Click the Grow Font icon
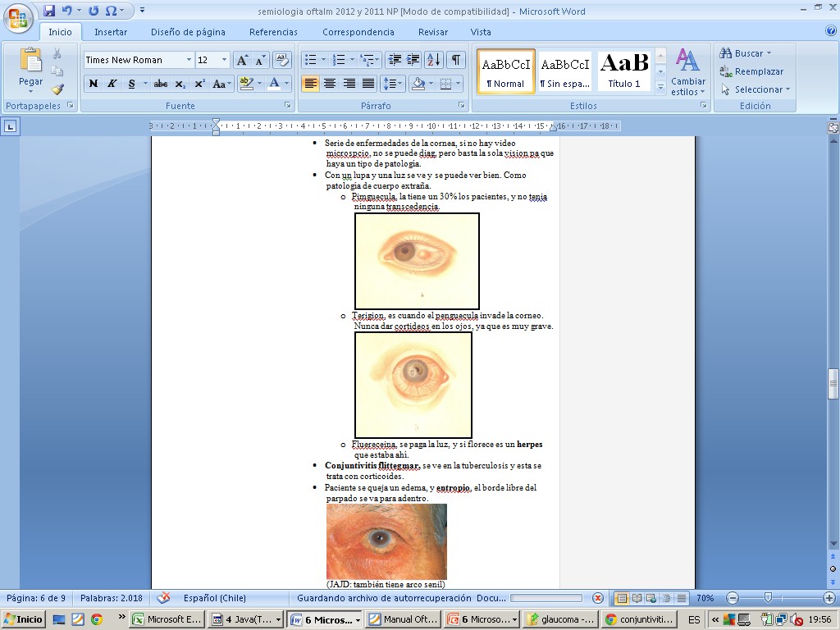Viewport: 840px width, 630px height. [242, 60]
